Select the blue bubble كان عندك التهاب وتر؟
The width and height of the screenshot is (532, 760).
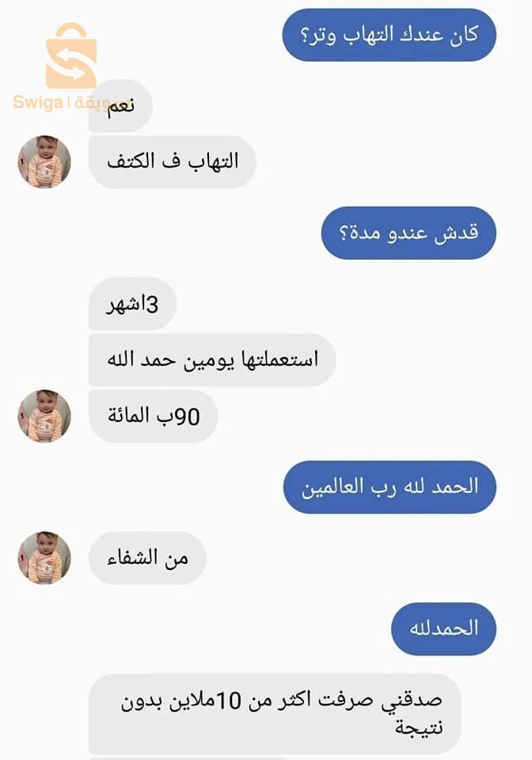tap(389, 35)
